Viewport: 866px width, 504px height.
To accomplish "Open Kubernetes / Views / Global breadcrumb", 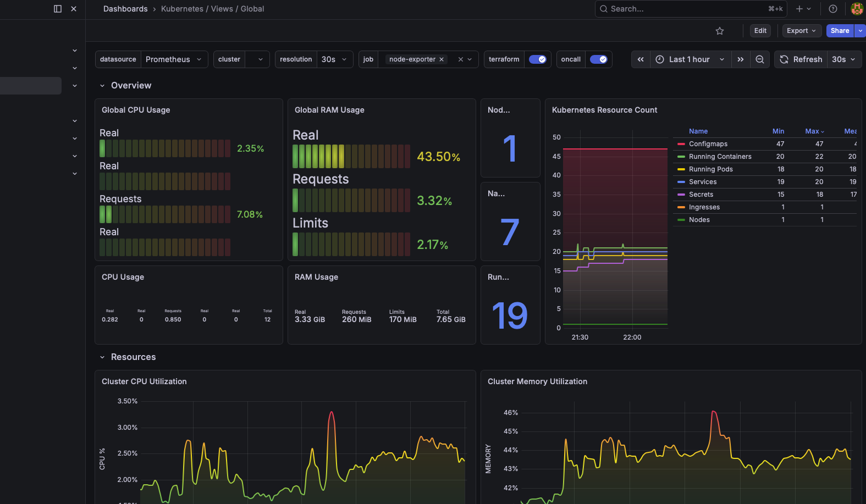I will pos(212,9).
